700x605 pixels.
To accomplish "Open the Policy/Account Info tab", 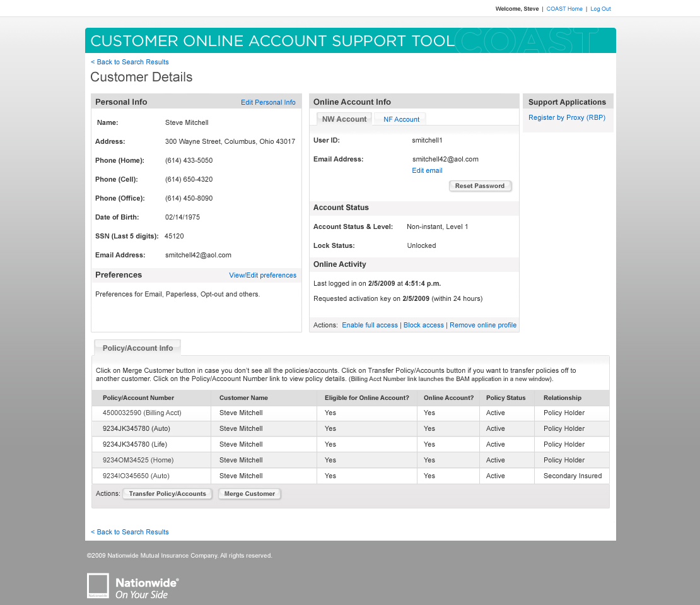I will (x=137, y=348).
